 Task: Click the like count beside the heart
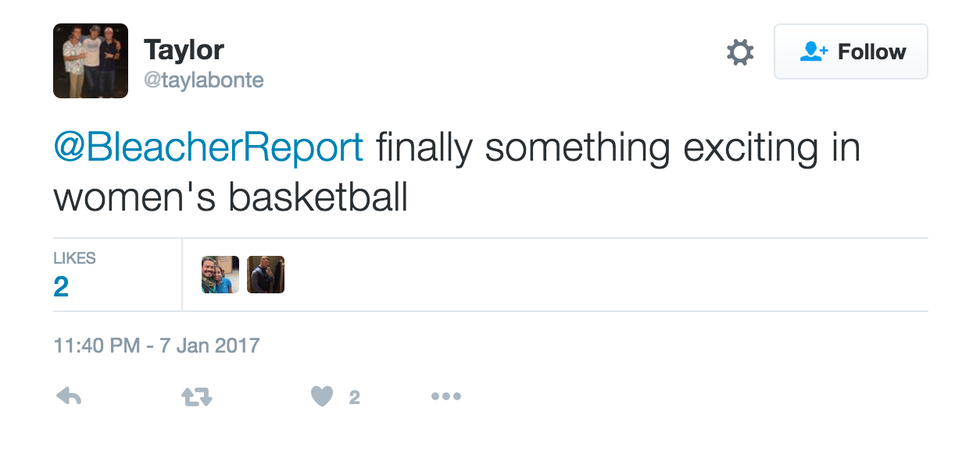tap(354, 398)
